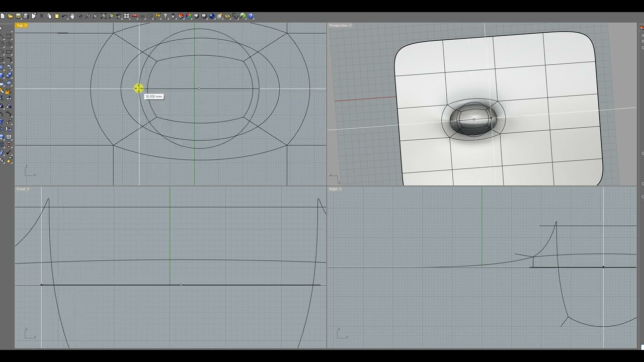Click the Paste clipboard icon

click(x=57, y=16)
